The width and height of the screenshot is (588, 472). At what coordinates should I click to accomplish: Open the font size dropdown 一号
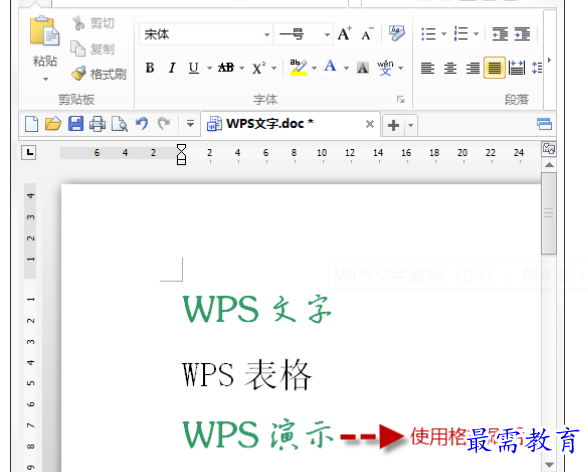click(x=327, y=35)
